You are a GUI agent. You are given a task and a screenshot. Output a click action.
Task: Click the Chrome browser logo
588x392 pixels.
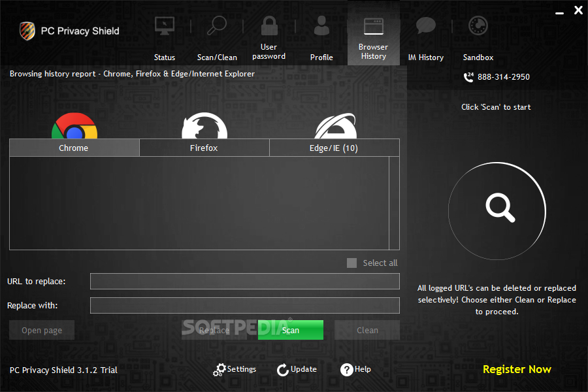click(x=74, y=126)
